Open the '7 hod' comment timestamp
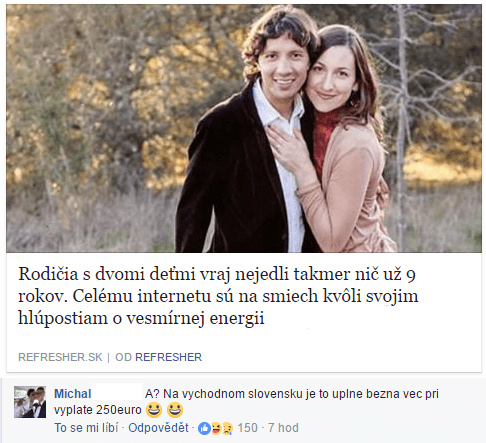 click(x=283, y=428)
